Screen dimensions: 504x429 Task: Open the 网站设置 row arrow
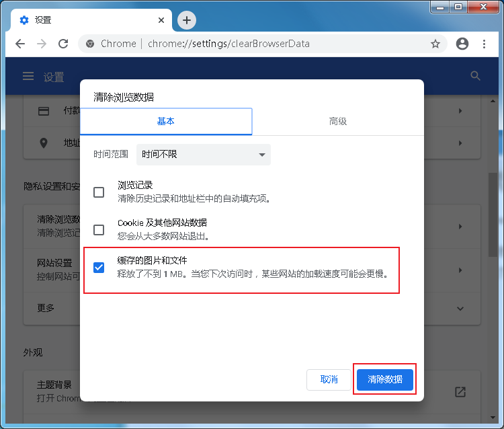[460, 270]
